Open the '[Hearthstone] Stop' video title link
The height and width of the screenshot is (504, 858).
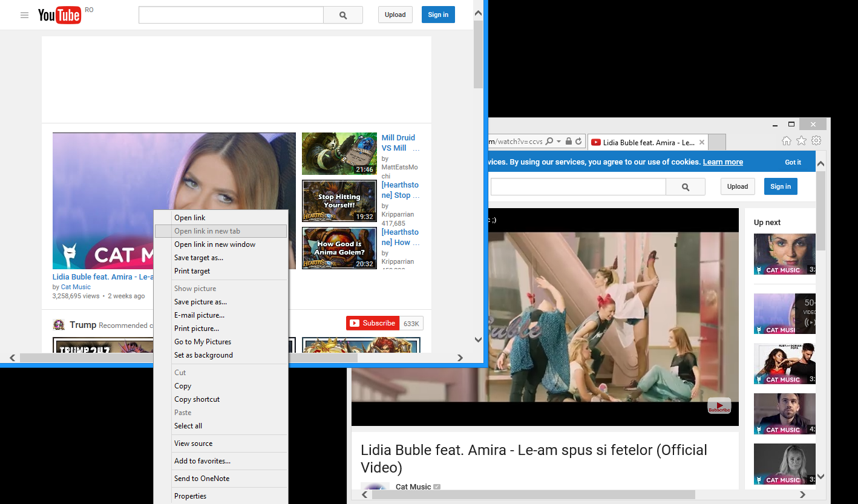pos(400,190)
